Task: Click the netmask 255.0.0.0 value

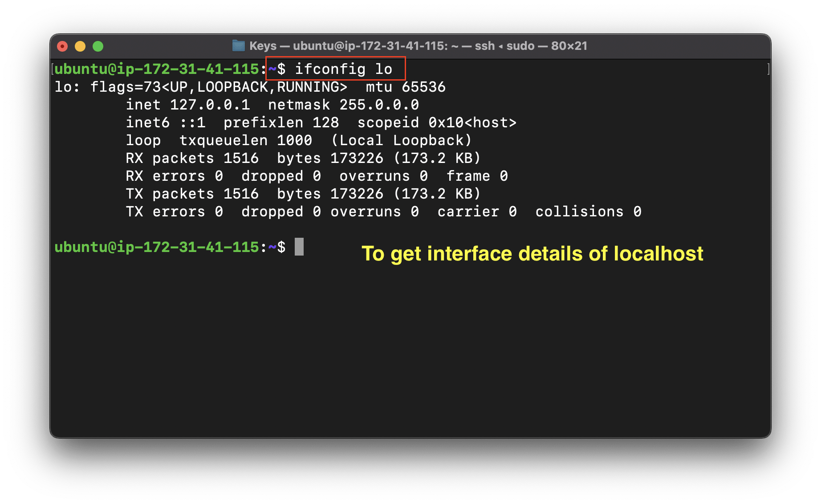Action: click(343, 105)
